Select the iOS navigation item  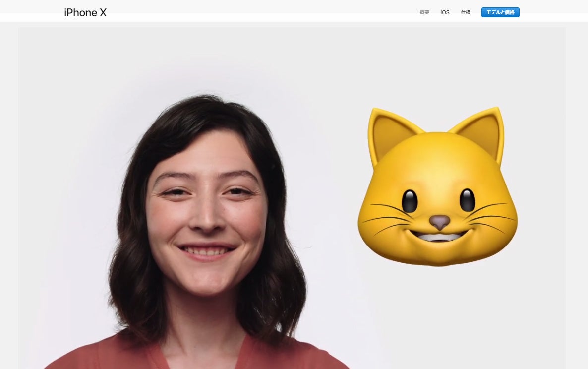tap(445, 12)
